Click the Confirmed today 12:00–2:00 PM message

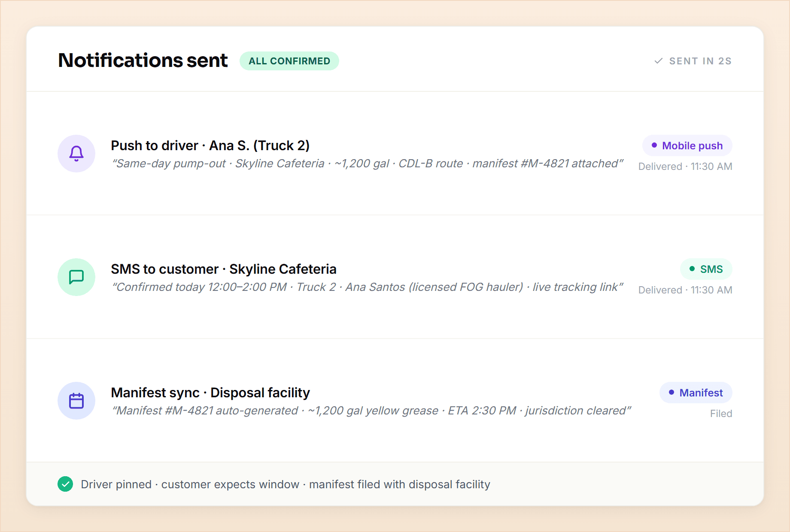(368, 287)
